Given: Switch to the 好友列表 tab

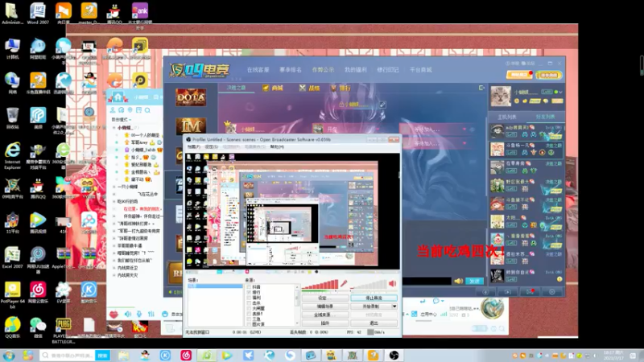Looking at the screenshot, I should [x=545, y=117].
